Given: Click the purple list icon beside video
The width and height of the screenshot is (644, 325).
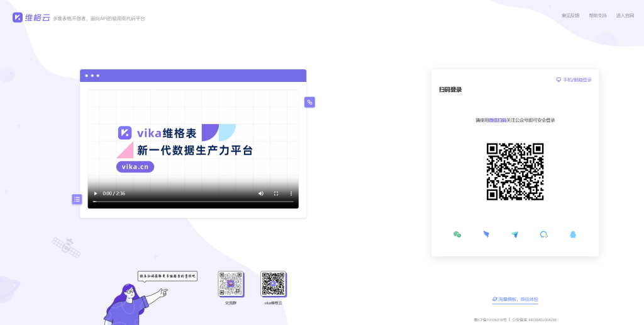Looking at the screenshot, I should point(77,200).
